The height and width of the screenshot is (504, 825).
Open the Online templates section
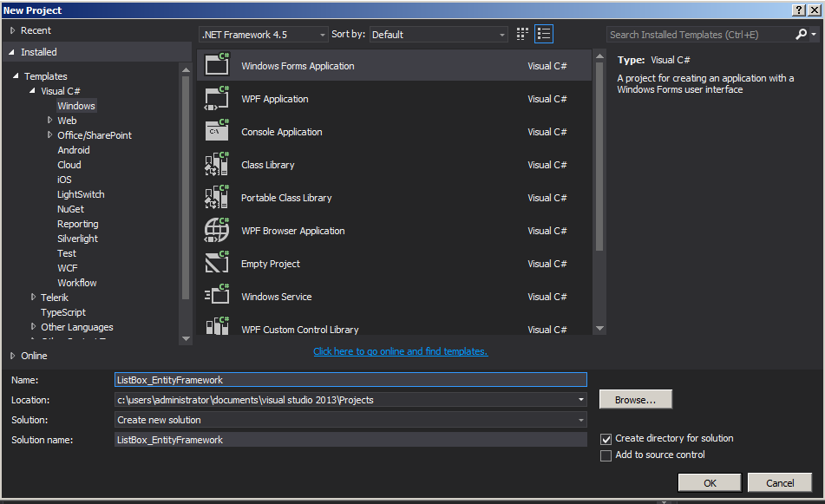(x=34, y=356)
